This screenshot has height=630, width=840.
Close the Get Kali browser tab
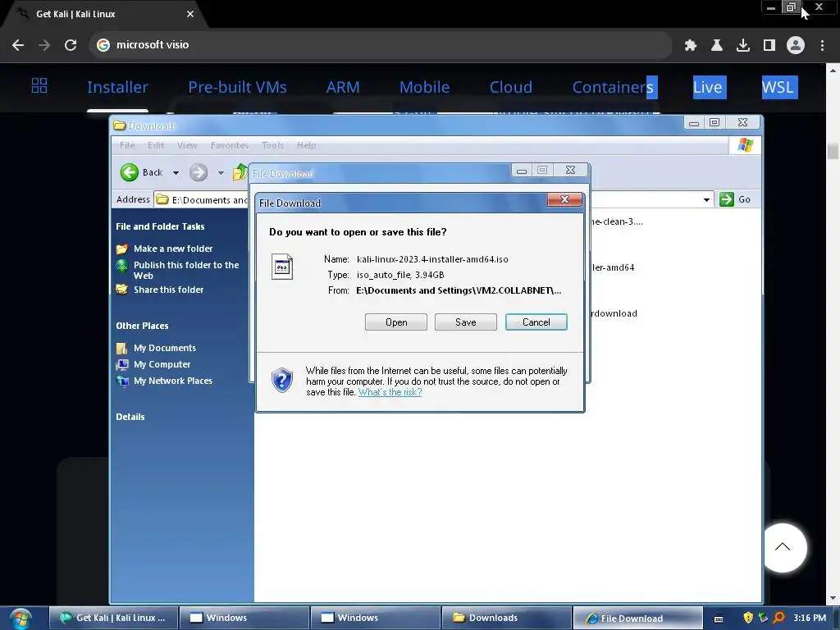[190, 14]
